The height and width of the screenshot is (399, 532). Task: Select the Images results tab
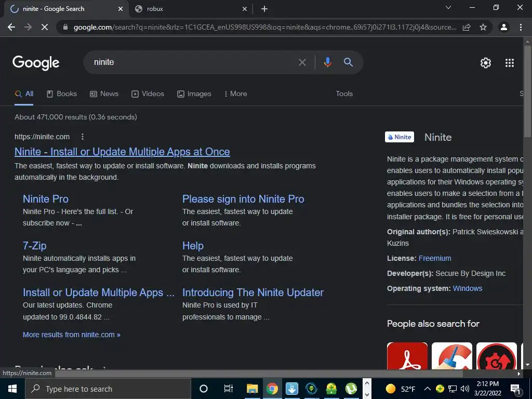[194, 94]
